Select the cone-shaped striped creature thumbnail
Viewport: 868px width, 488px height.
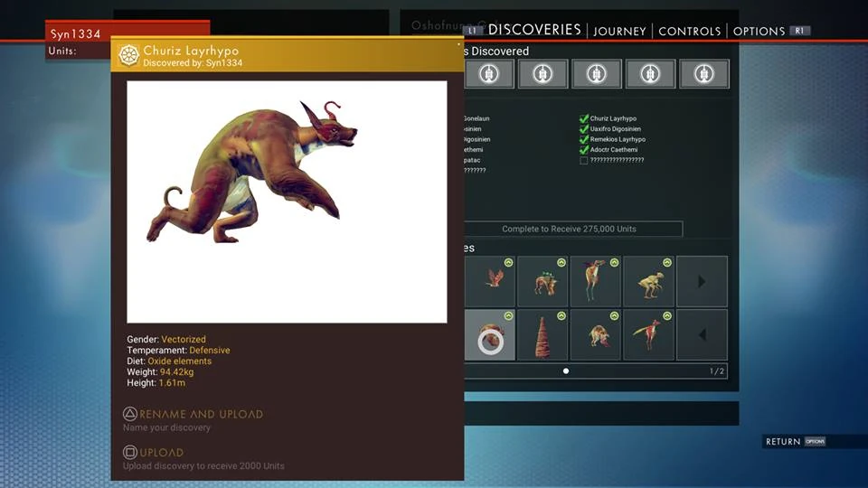(x=542, y=334)
